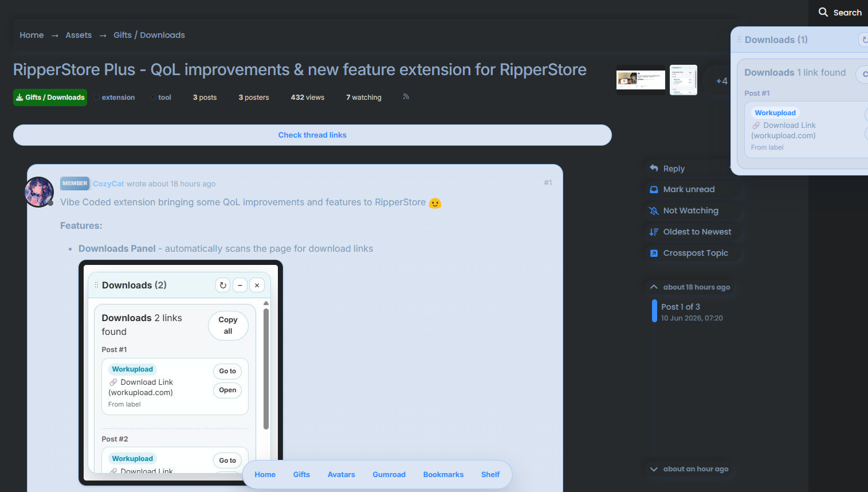
Task: Collapse the 'about 18 hours ago' chevron
Action: coord(654,287)
